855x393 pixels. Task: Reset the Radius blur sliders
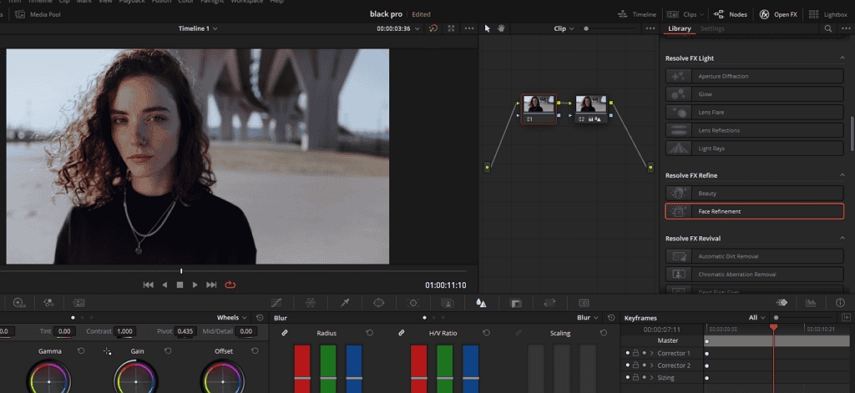[370, 332]
